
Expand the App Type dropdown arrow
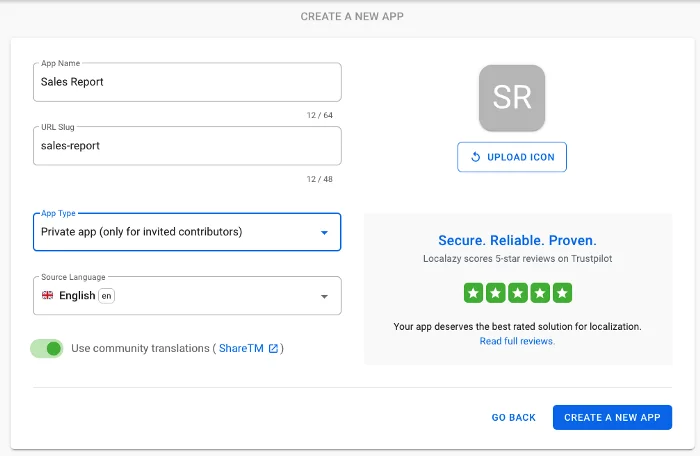(324, 233)
